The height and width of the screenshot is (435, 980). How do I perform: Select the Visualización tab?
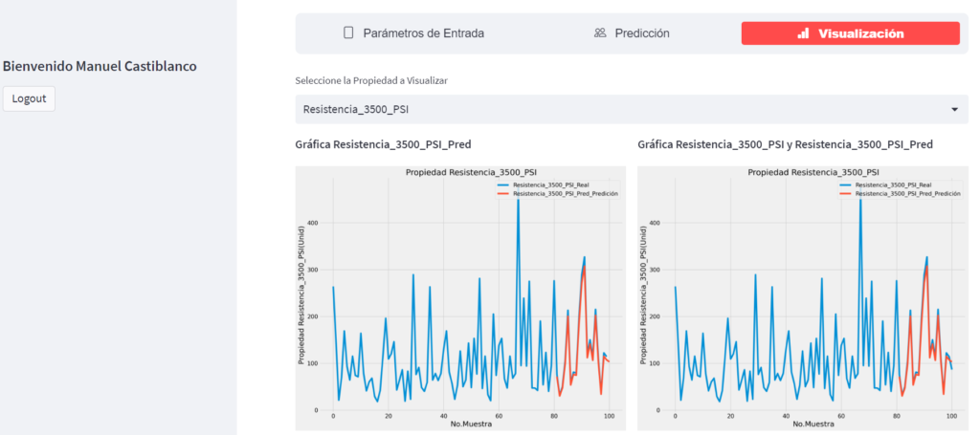pos(850,33)
